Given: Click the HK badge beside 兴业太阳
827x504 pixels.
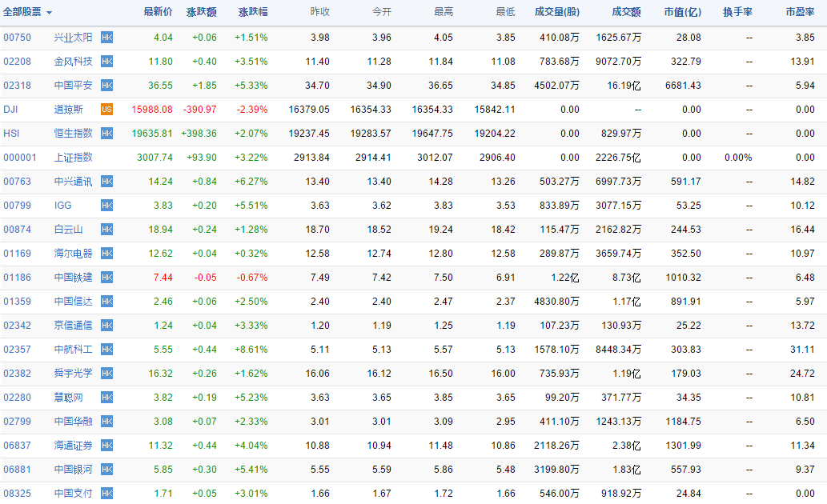Looking at the screenshot, I should (x=106, y=38).
